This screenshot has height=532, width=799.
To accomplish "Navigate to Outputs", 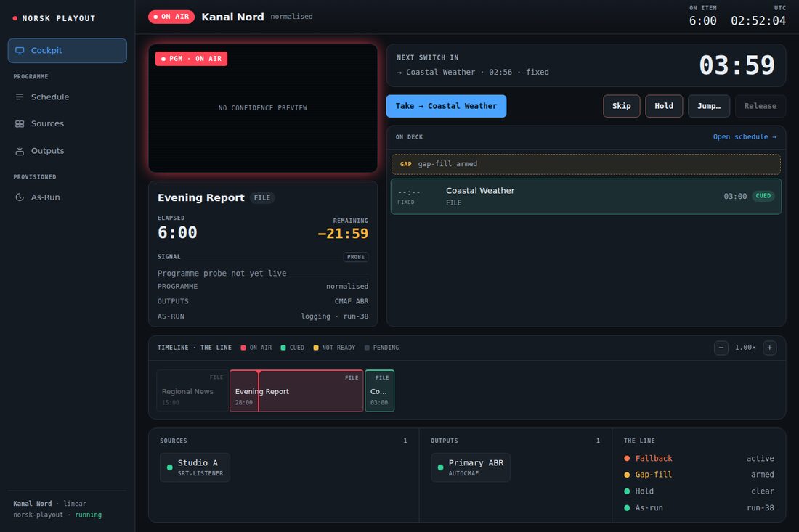I will pos(68,151).
